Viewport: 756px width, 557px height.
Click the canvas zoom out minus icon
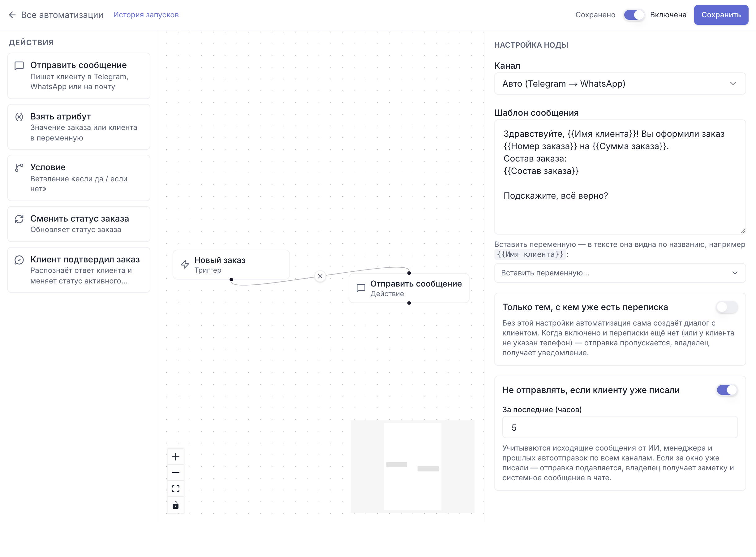coord(176,473)
